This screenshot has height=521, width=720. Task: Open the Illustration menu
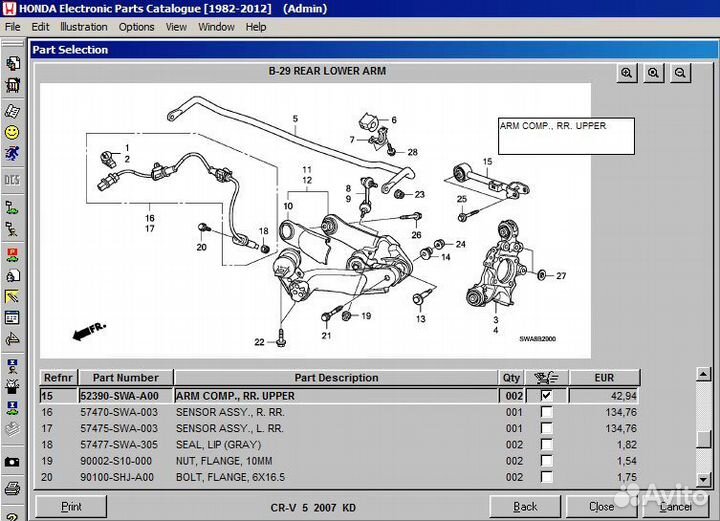coord(84,27)
